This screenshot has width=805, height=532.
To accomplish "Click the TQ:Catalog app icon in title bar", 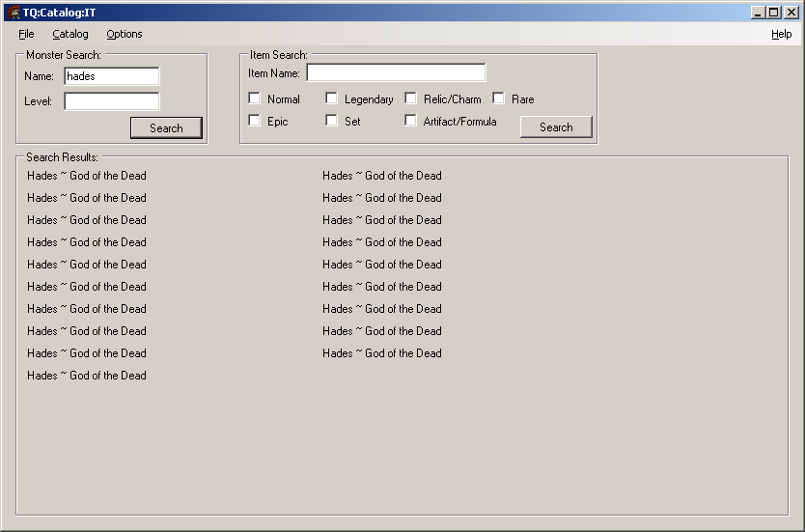I will pyautogui.click(x=14, y=12).
